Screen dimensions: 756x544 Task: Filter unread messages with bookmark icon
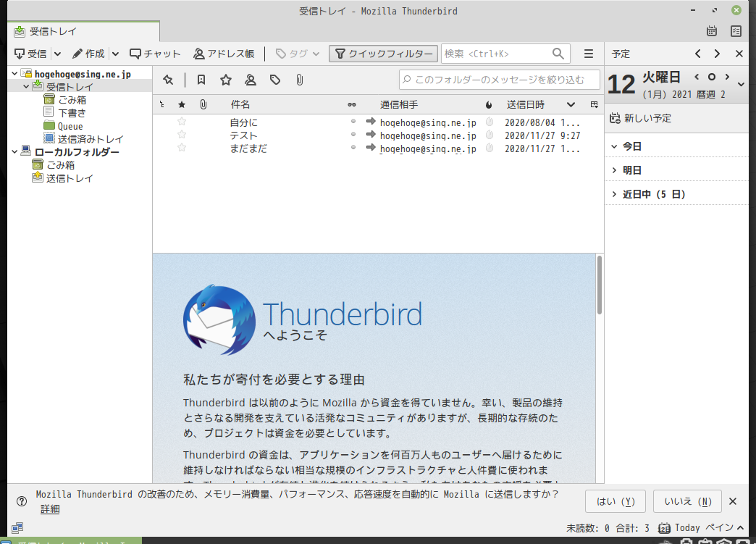point(201,80)
